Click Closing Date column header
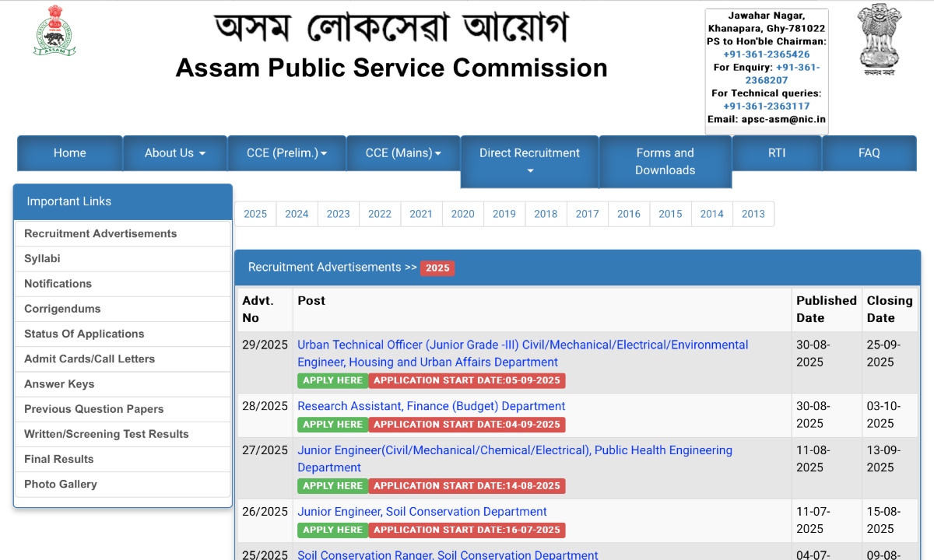Viewport: 934px width, 560px height. point(890,309)
